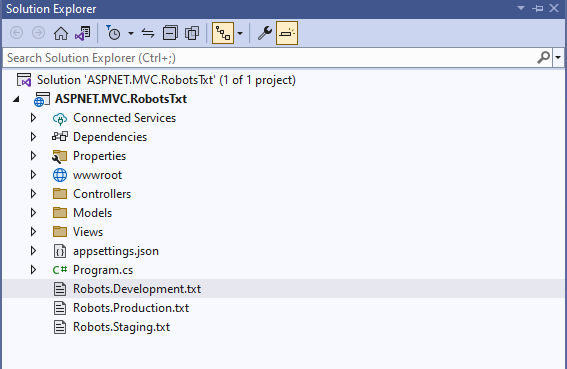Click the magnifier search icon
This screenshot has height=369, width=567.
click(543, 58)
